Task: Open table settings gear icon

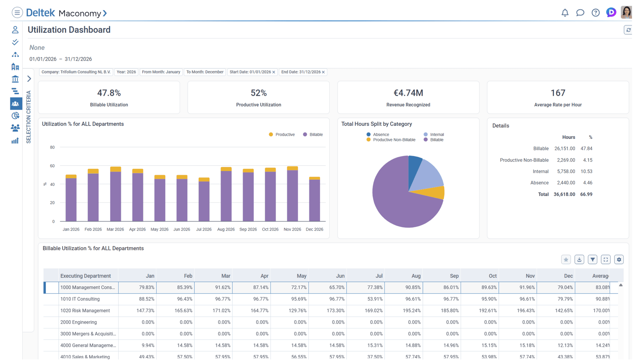Action: [619, 260]
